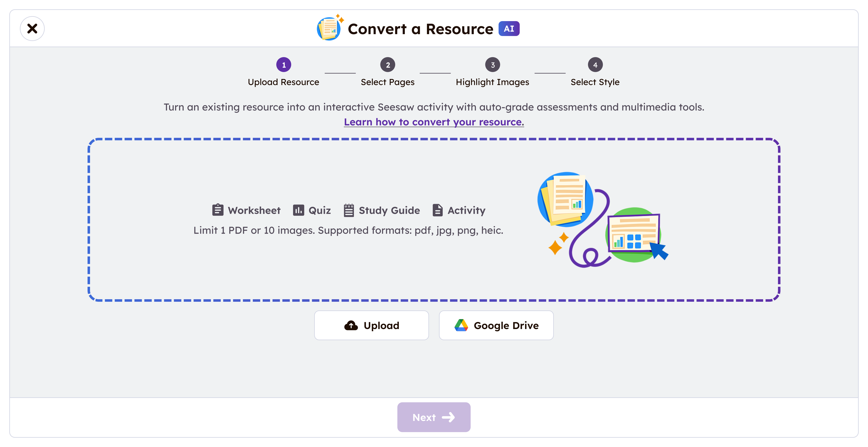This screenshot has height=447, width=868.
Task: Click the Google Drive logo icon
Action: pyautogui.click(x=461, y=325)
